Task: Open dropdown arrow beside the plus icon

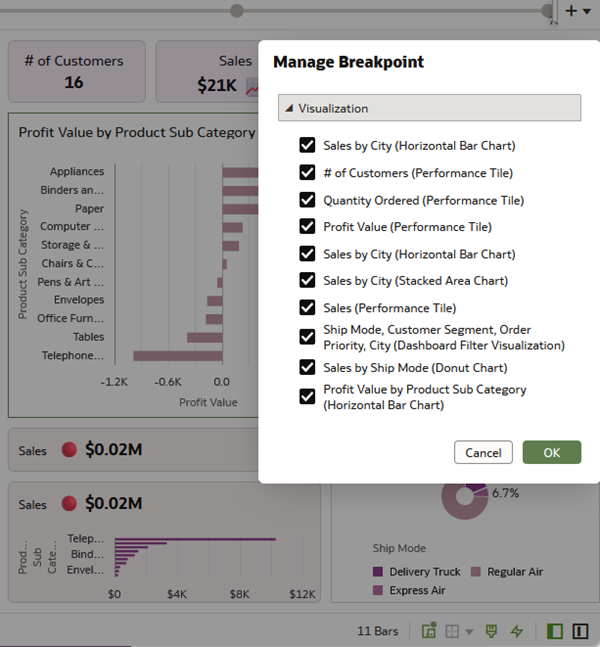Action: (x=586, y=11)
